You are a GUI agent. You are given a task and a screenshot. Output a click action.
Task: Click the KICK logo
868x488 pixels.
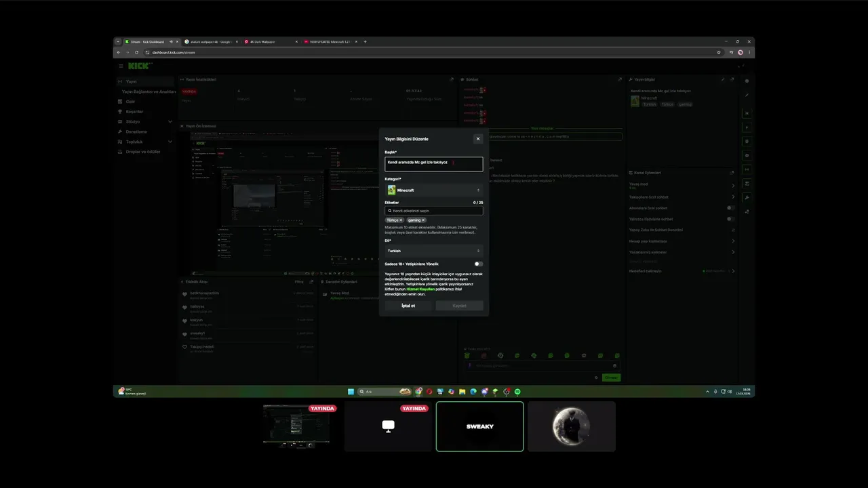click(x=139, y=66)
